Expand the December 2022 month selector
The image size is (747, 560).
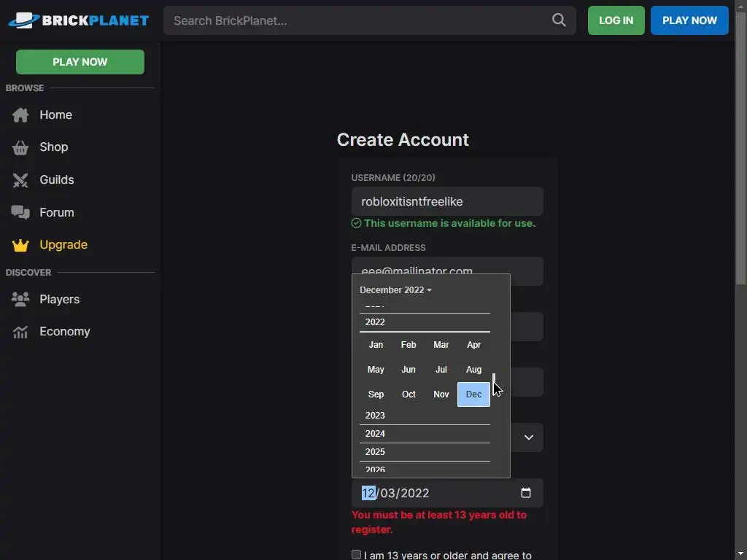(395, 290)
